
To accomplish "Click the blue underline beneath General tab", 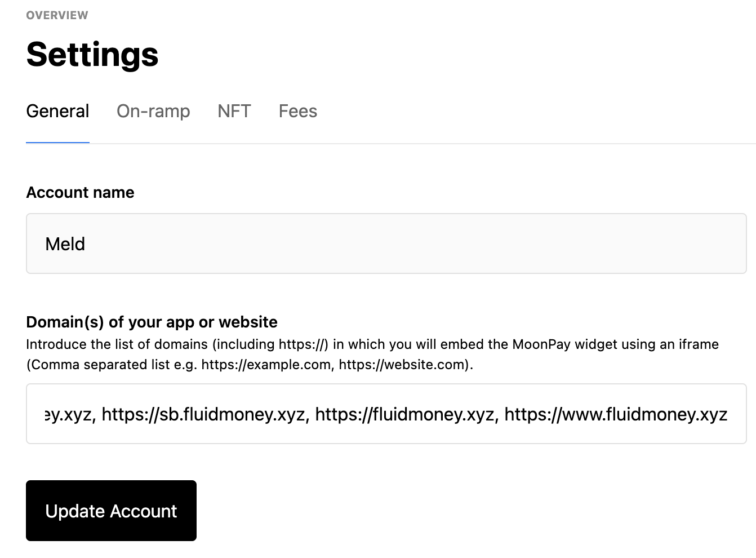I will (57, 143).
